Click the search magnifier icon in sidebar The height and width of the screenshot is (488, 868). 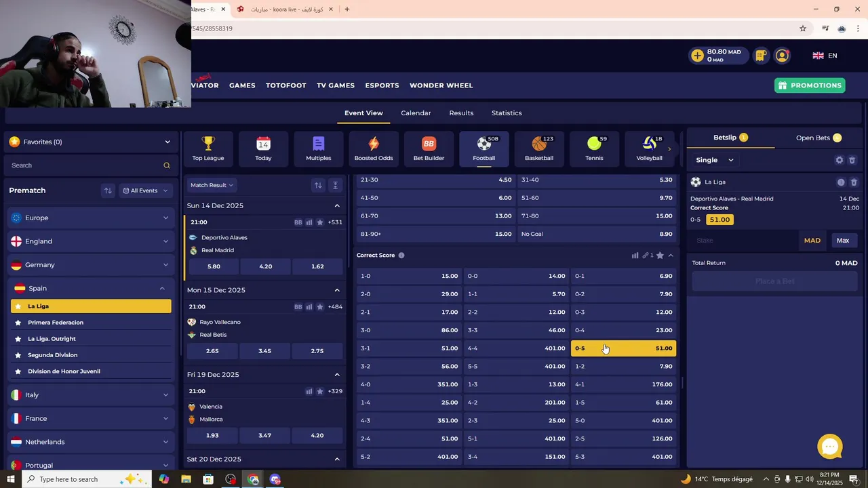167,165
